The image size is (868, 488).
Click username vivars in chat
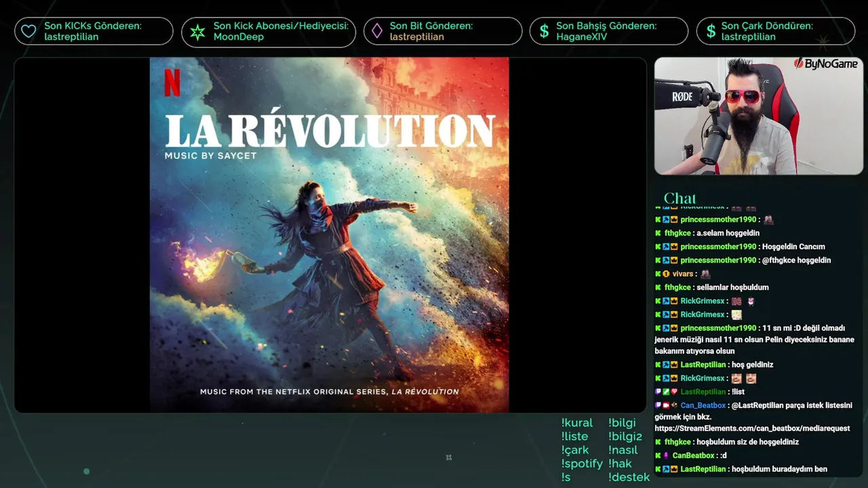point(683,274)
